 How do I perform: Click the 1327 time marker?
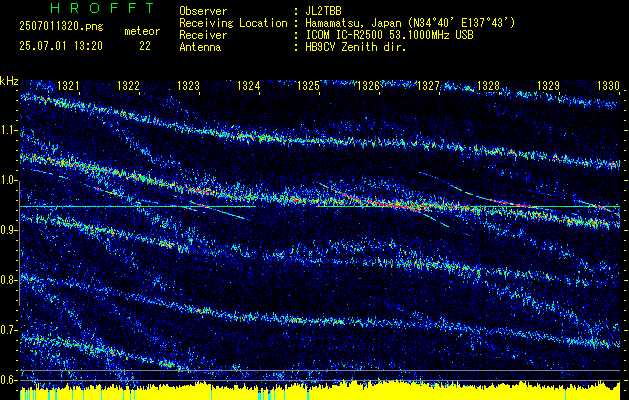pyautogui.click(x=428, y=86)
